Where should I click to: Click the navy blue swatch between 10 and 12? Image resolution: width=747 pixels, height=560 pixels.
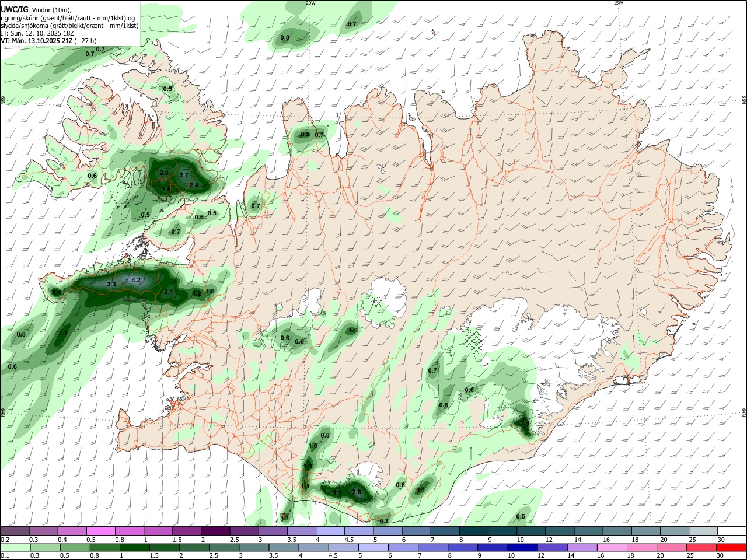pyautogui.click(x=522, y=547)
